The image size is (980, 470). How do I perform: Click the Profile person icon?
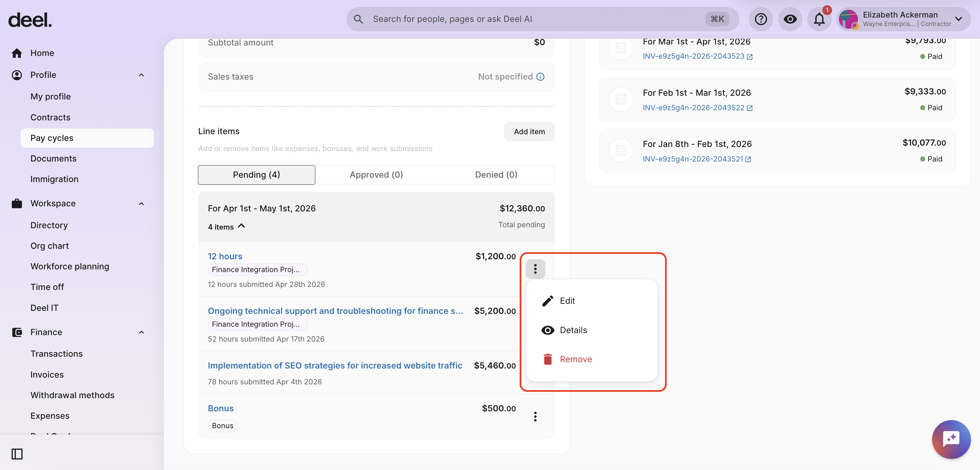[x=17, y=75]
